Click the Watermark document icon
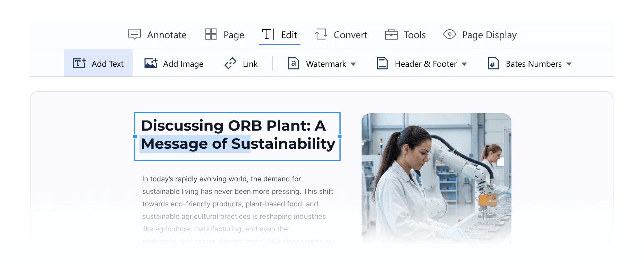 tap(294, 64)
